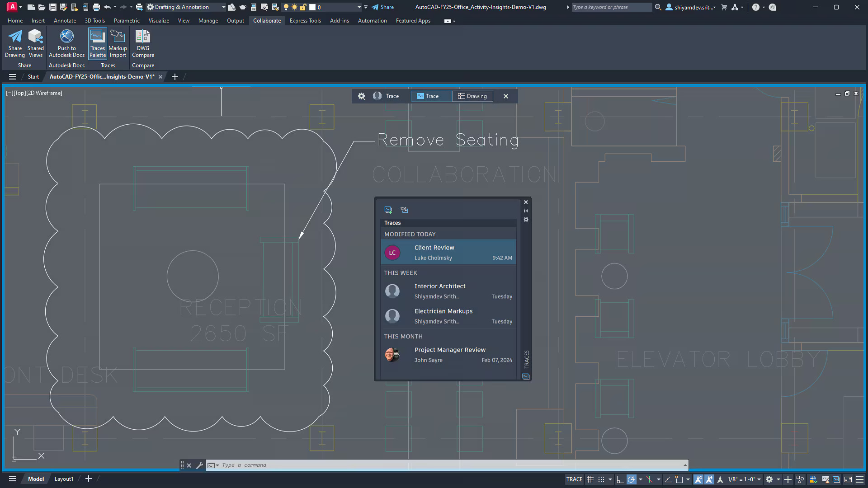Open the Workspaces dropdown arrow
The width and height of the screenshot is (868, 488).
click(222, 7)
